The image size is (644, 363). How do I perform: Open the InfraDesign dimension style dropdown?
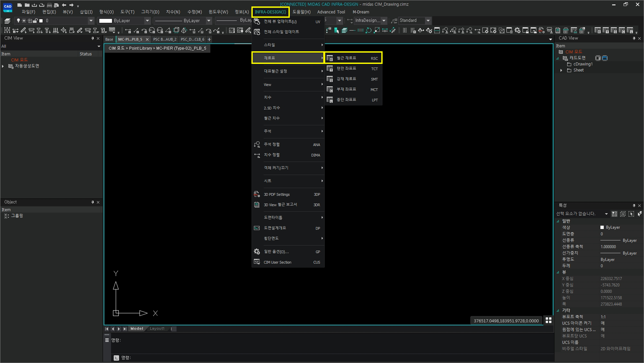tap(384, 21)
